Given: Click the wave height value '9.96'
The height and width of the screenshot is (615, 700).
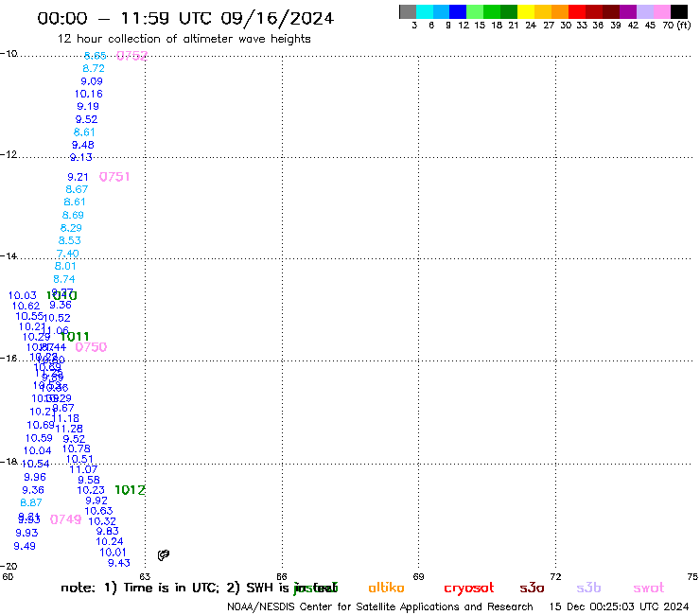Looking at the screenshot, I should pyautogui.click(x=35, y=477).
